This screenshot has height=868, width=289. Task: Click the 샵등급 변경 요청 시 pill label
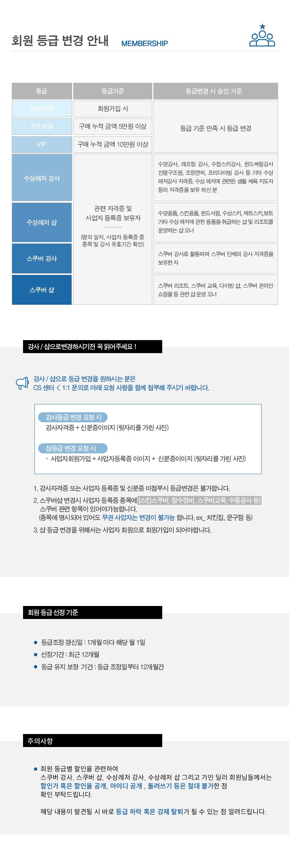point(72,448)
